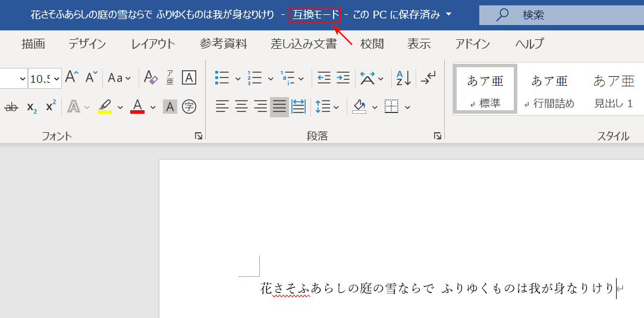Apply the enclosing character border icon
The height and width of the screenshot is (318, 644).
(189, 77)
